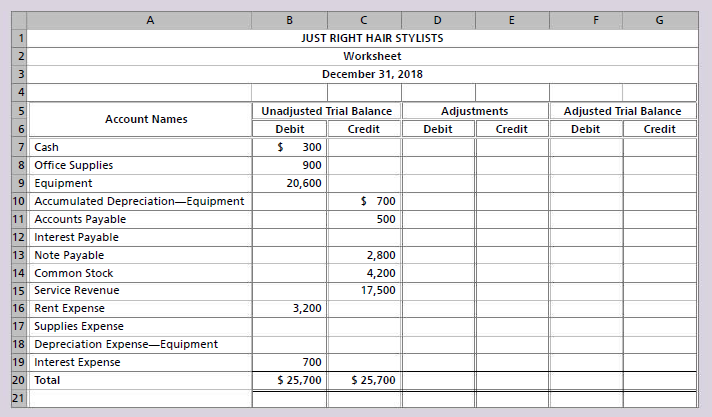Click the Supplies Expense account cell

click(x=140, y=326)
